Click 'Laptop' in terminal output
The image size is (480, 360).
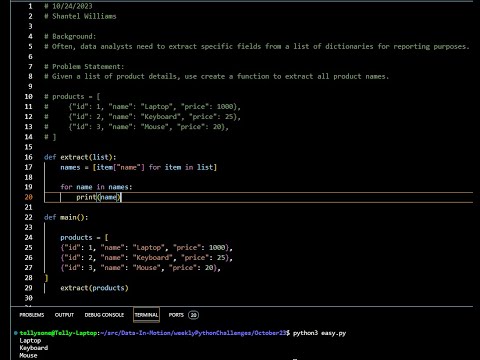(x=30, y=341)
